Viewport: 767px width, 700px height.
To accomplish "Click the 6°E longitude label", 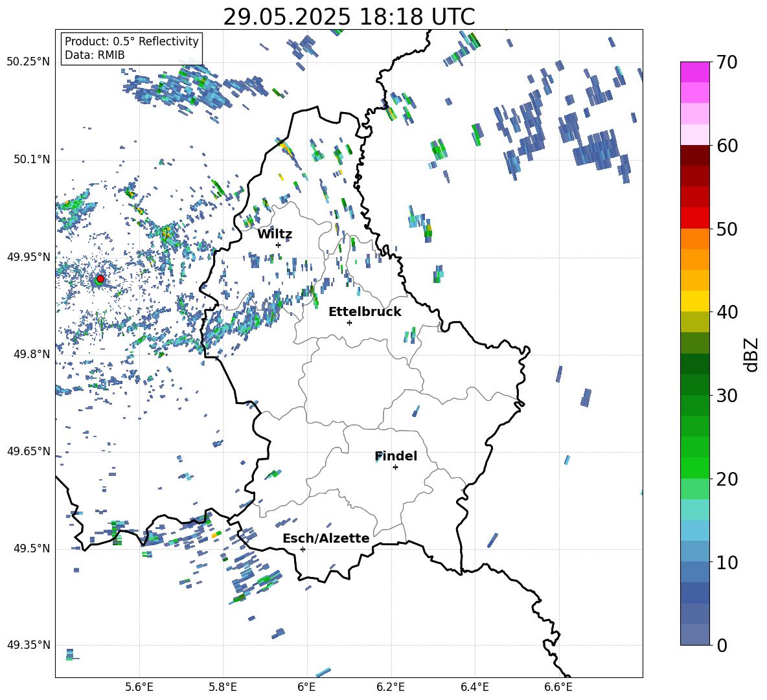I will point(306,687).
